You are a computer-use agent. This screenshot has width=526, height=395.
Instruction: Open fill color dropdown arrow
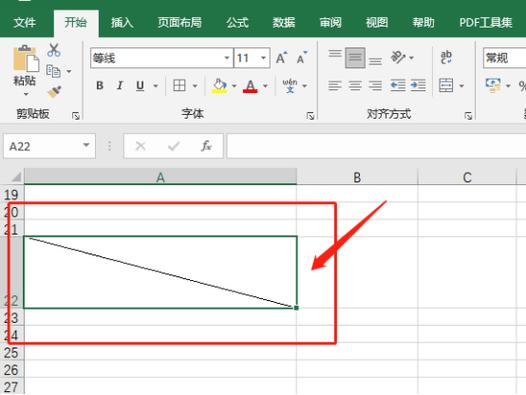pos(234,86)
